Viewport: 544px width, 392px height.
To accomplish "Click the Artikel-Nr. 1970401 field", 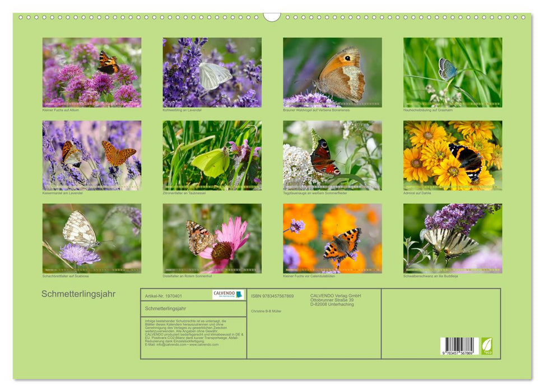I will tap(164, 296).
